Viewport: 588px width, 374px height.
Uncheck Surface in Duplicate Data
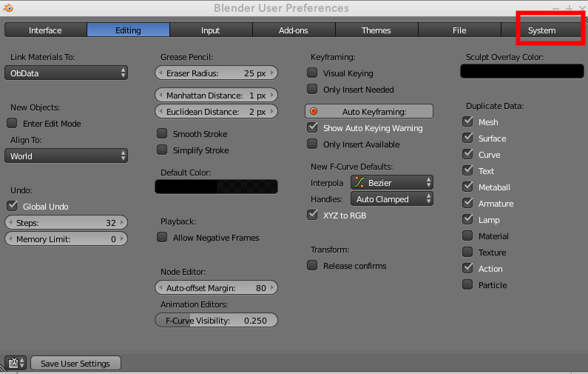[467, 138]
